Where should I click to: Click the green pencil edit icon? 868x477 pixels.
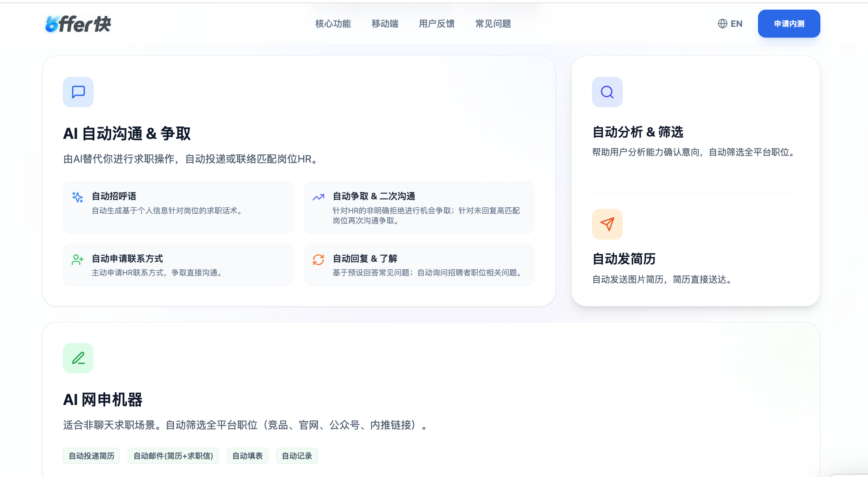click(78, 358)
